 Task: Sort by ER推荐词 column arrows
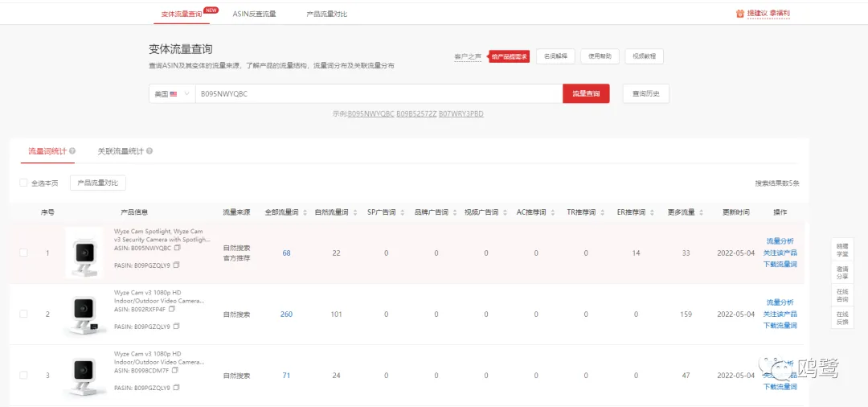point(653,212)
